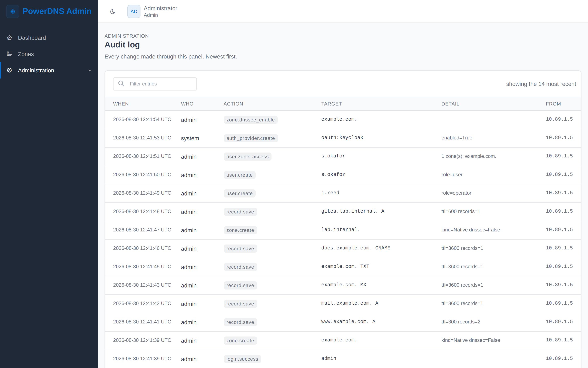Image resolution: width=588 pixels, height=368 pixels.
Task: Click the PowerDNS Admin globe logo icon
Action: pyautogui.click(x=13, y=11)
